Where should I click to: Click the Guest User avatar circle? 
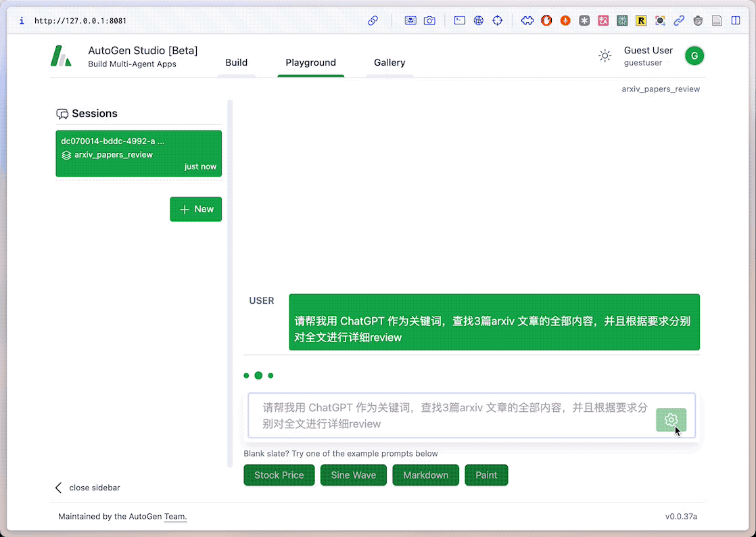tap(694, 55)
